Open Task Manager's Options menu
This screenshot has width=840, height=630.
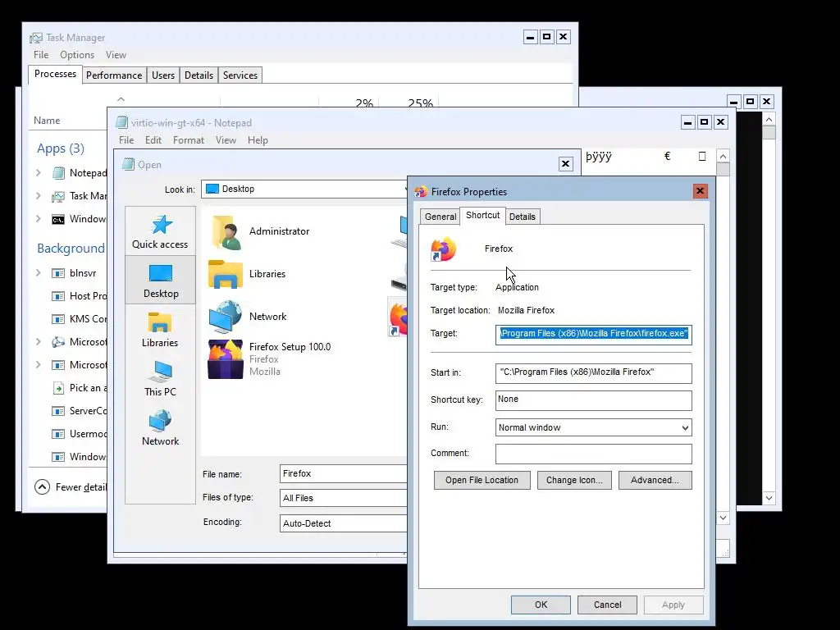pyautogui.click(x=77, y=55)
